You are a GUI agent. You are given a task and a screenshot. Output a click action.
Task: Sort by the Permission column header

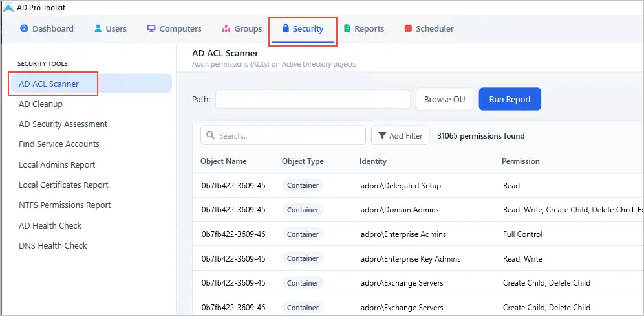[521, 161]
